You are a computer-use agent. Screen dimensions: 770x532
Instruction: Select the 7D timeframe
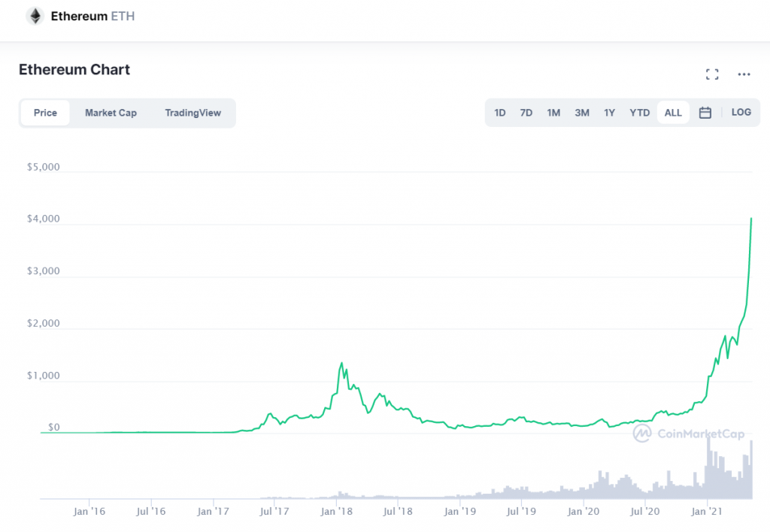point(526,111)
